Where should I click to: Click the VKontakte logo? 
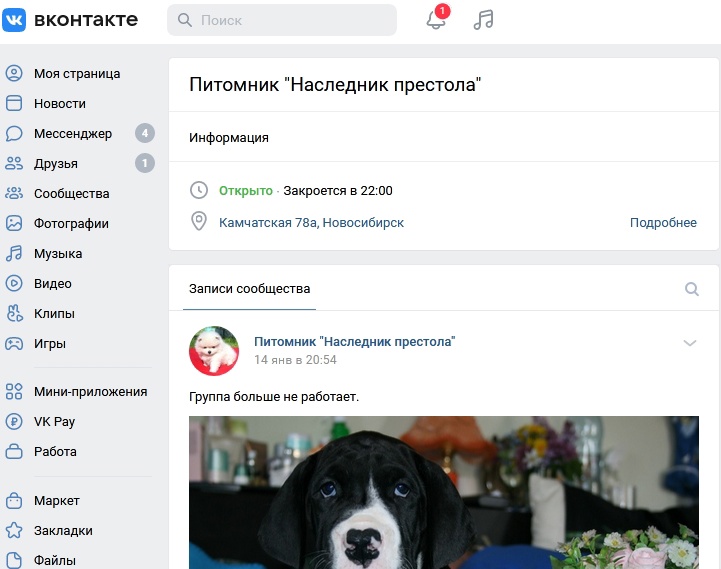70,20
